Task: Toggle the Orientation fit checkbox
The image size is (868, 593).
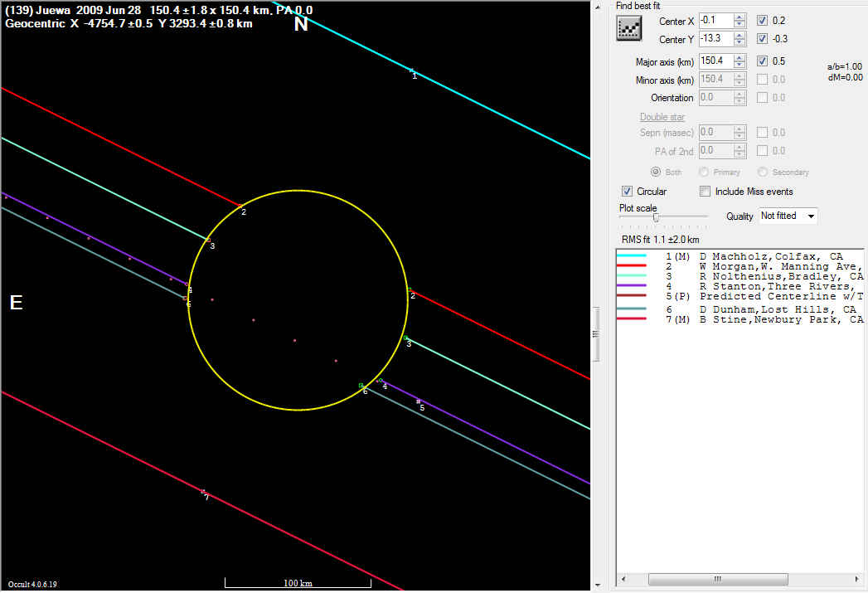Action: 762,97
